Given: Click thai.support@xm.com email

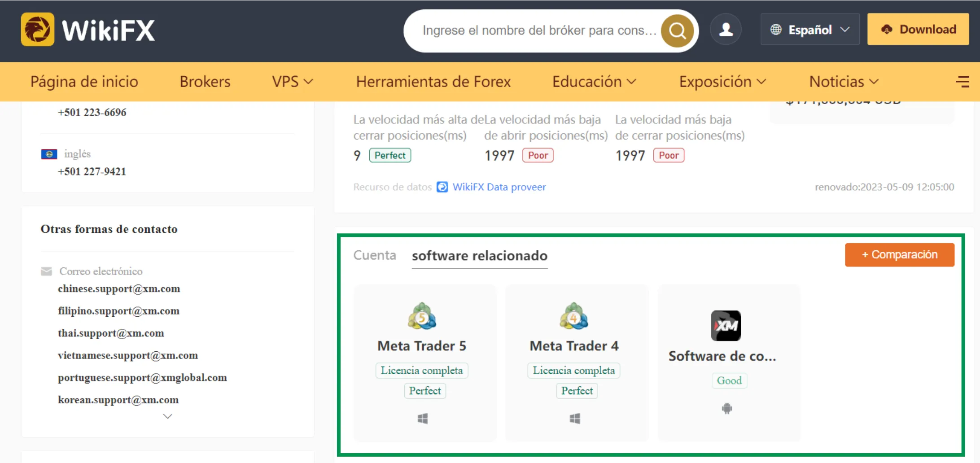Looking at the screenshot, I should pos(111,333).
